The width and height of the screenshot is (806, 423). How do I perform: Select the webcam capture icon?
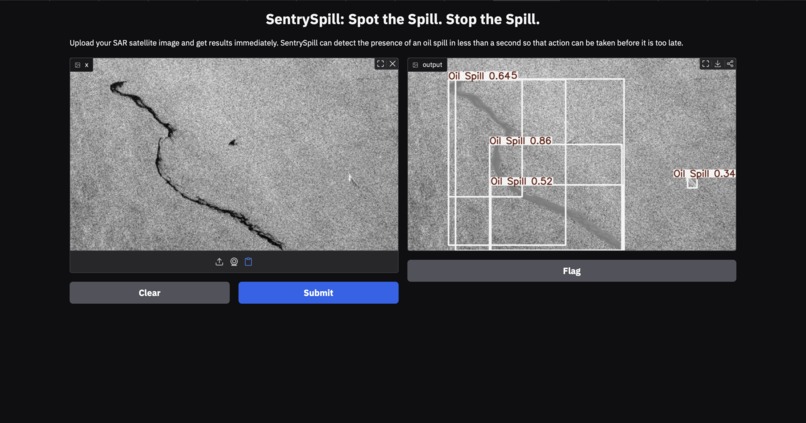[234, 262]
